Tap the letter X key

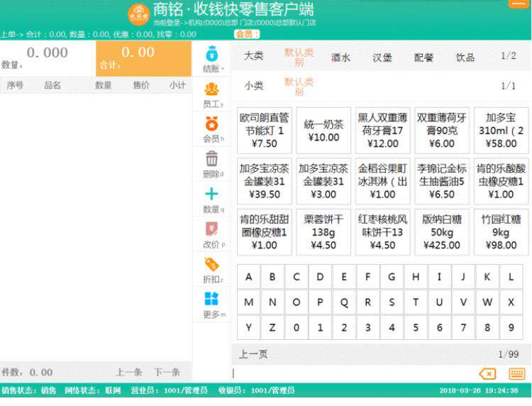pyautogui.click(x=511, y=302)
